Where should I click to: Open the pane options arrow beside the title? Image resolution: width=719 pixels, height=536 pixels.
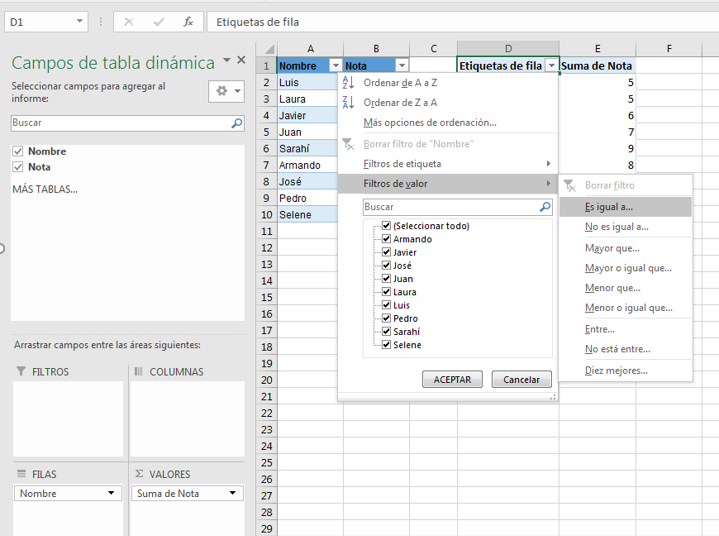click(x=227, y=60)
